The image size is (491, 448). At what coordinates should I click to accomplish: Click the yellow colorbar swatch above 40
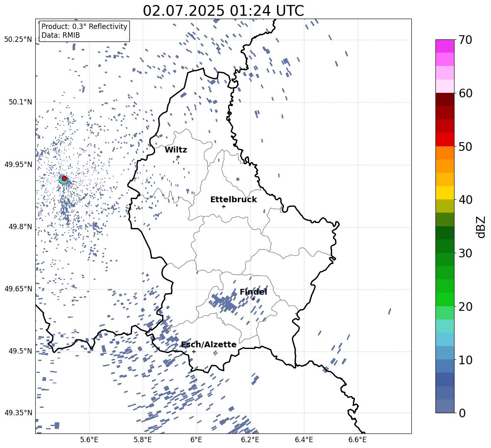click(x=445, y=193)
